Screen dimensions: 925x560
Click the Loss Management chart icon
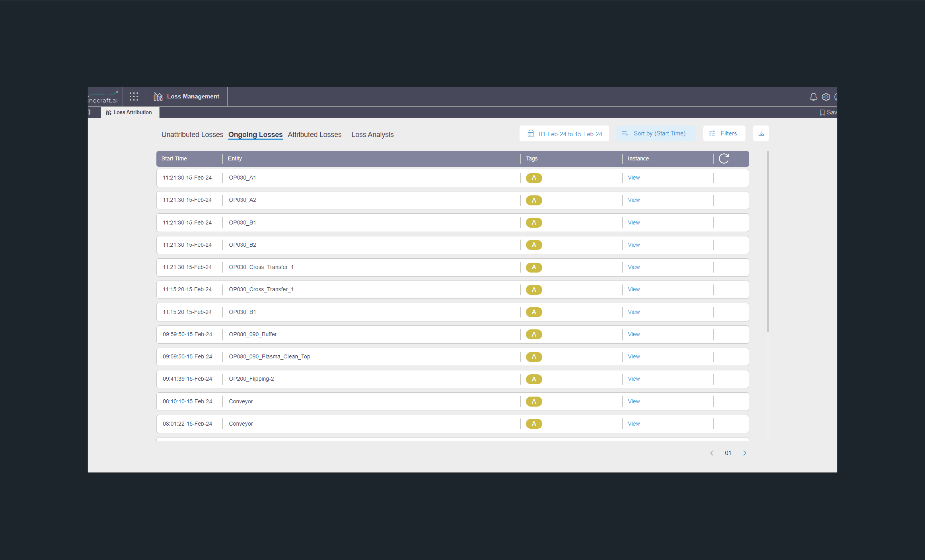(158, 97)
